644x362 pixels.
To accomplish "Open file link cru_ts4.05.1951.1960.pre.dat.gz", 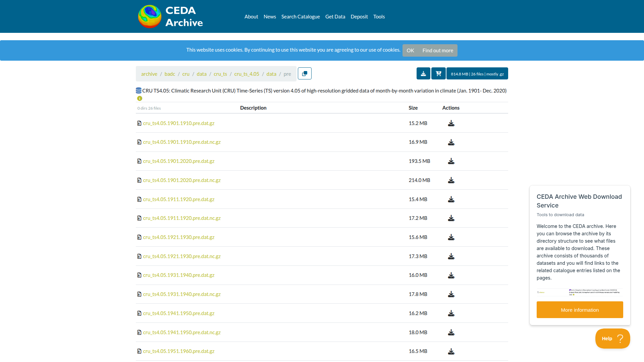I will tap(179, 351).
